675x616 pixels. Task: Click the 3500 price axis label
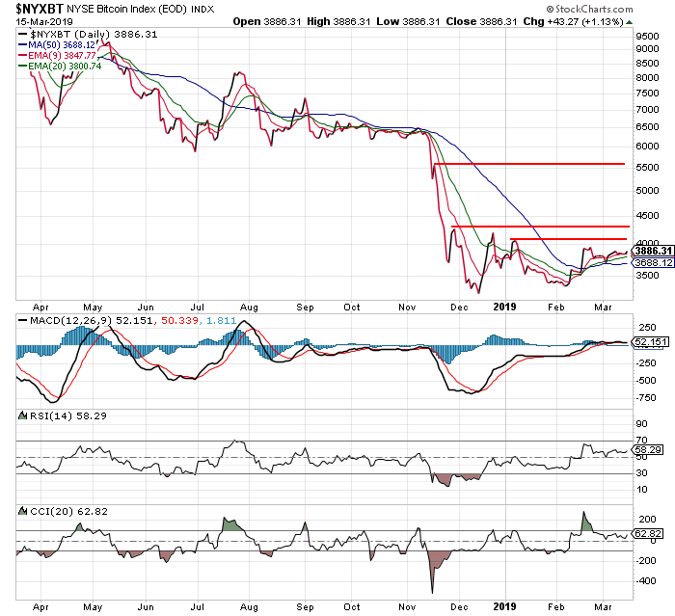pos(648,275)
